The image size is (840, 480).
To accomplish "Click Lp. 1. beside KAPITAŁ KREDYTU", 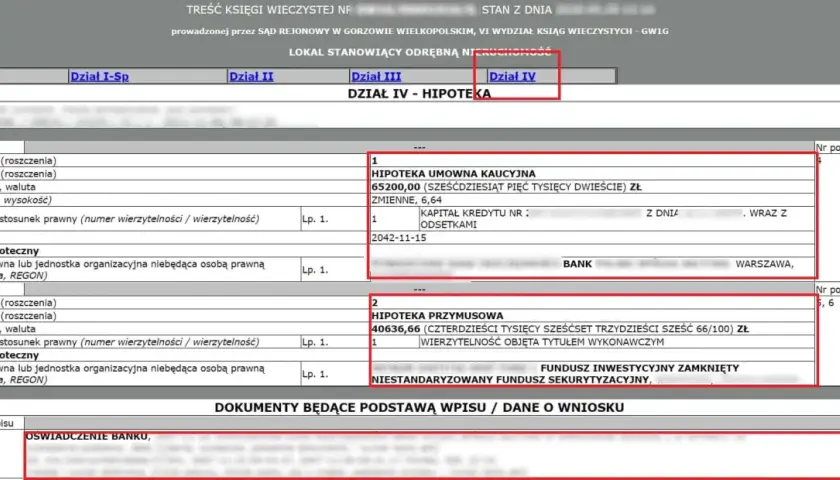I will [x=315, y=219].
